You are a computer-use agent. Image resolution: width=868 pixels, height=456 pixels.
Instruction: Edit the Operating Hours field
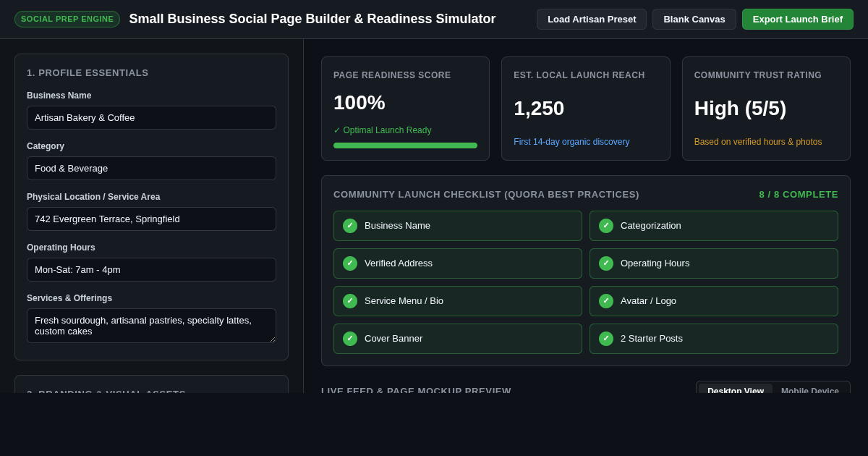pos(151,269)
